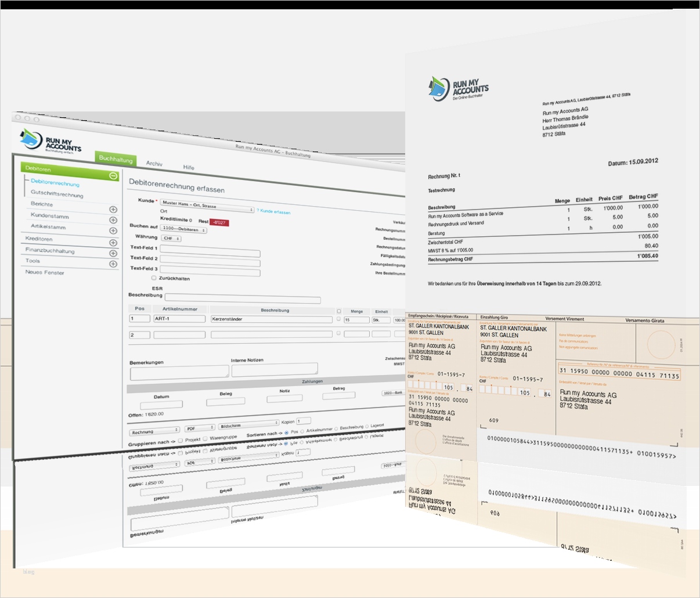The width and height of the screenshot is (700, 598).
Task: Expand Kundenstamm with its plus icon
Action: (113, 220)
